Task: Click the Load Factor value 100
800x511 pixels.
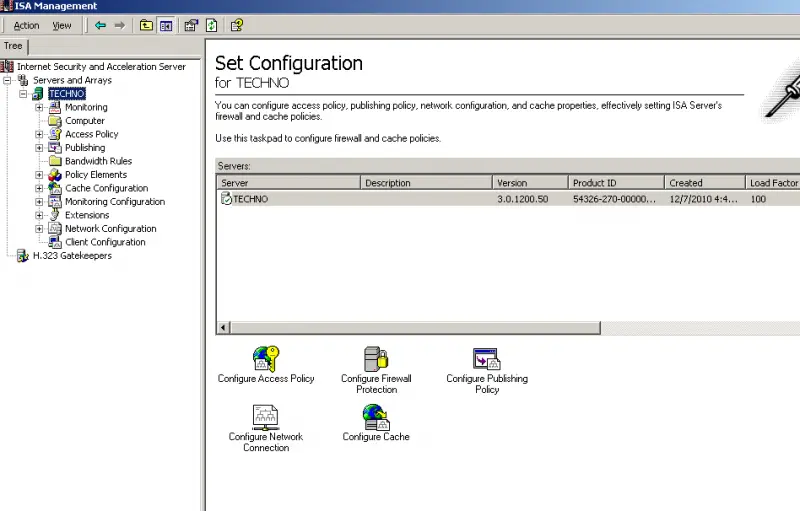Action: pyautogui.click(x=758, y=199)
